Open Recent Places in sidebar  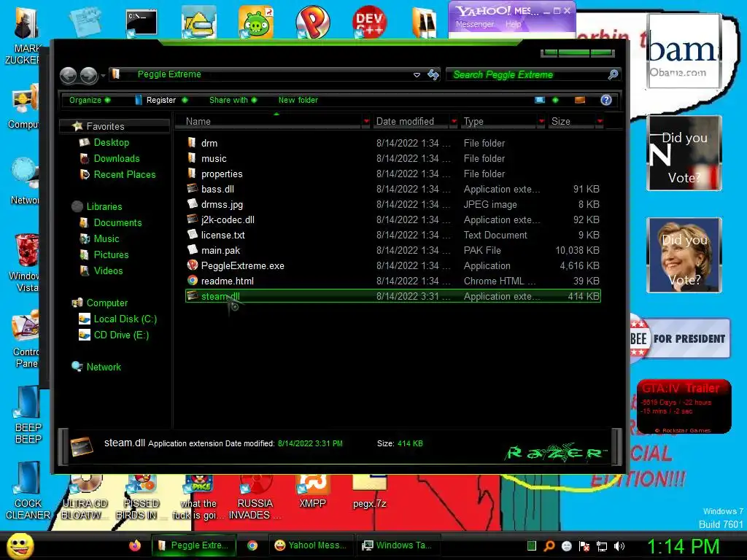125,175
